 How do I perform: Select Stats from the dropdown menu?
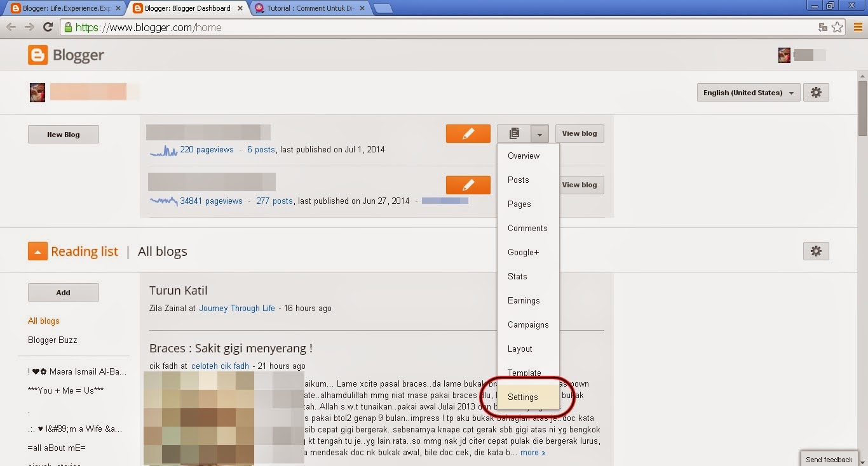528,277
